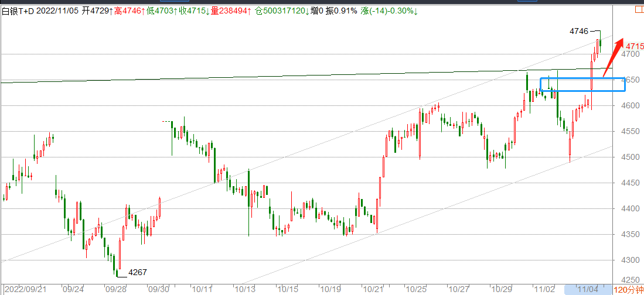This screenshot has width=644, height=295.
Task: Click the red 4715 current price tag
Action: pyautogui.click(x=635, y=46)
